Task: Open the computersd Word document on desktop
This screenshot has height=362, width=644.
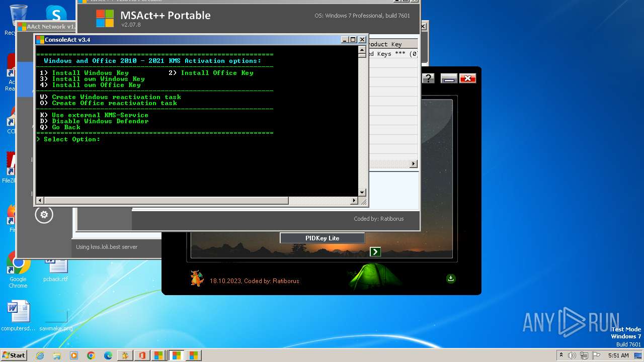Action: click(x=19, y=316)
